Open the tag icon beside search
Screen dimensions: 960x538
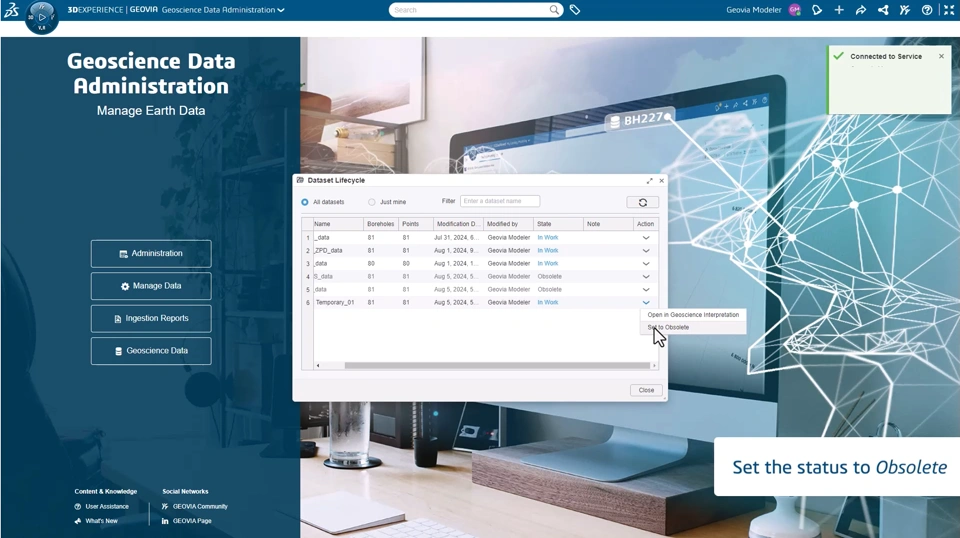click(575, 10)
